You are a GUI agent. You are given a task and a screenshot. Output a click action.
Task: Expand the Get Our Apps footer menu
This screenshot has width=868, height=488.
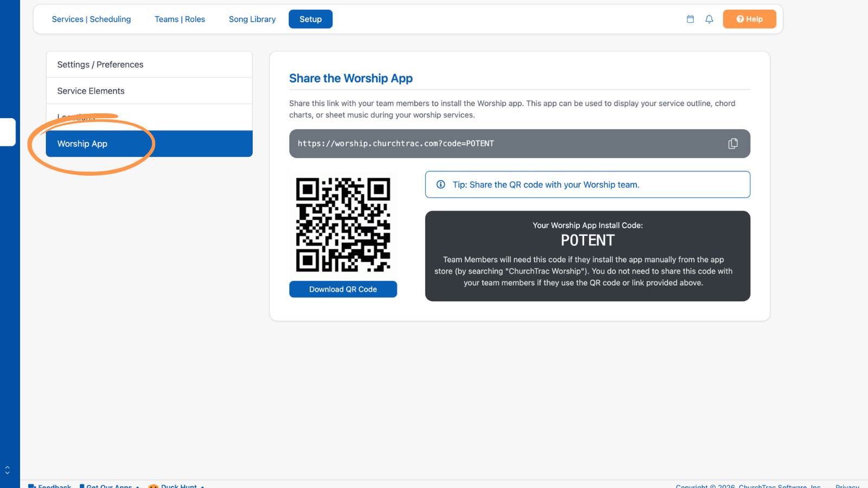[110, 485]
